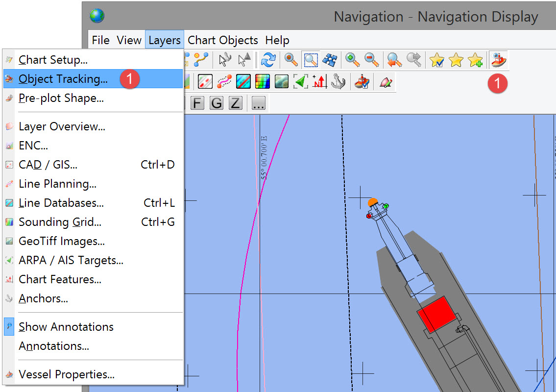Click the sounding grid color toolbar icon
This screenshot has height=392, width=556.
263,81
